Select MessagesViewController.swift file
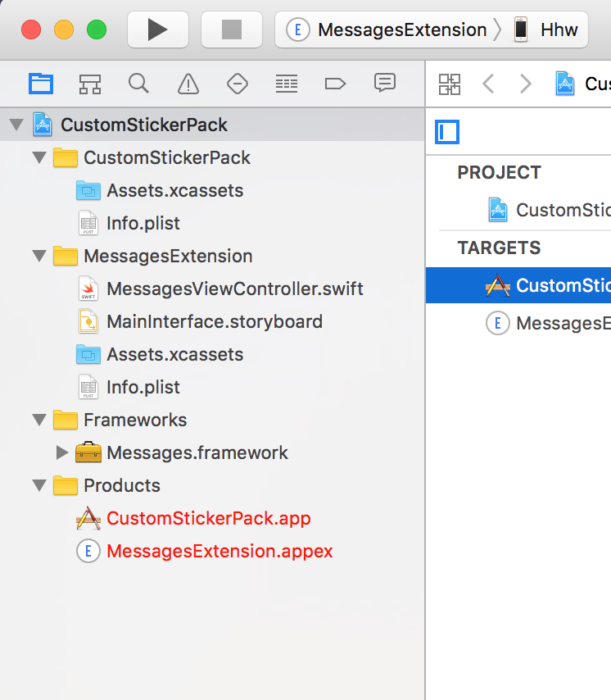 (234, 289)
